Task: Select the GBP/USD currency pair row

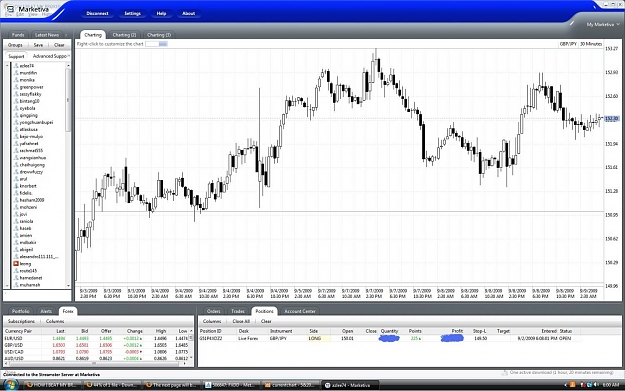Action: pyautogui.click(x=96, y=345)
